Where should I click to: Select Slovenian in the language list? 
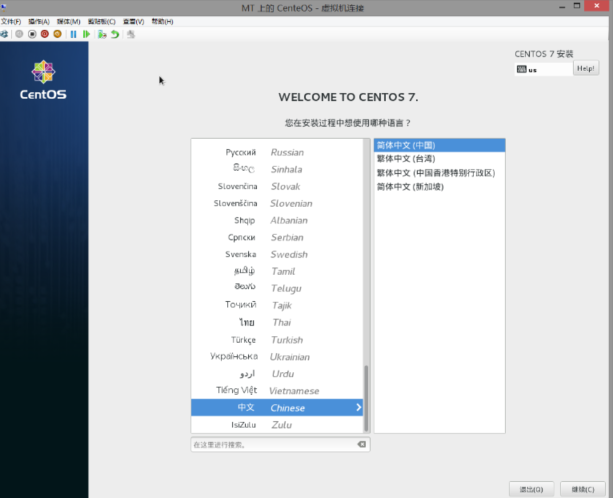277,203
